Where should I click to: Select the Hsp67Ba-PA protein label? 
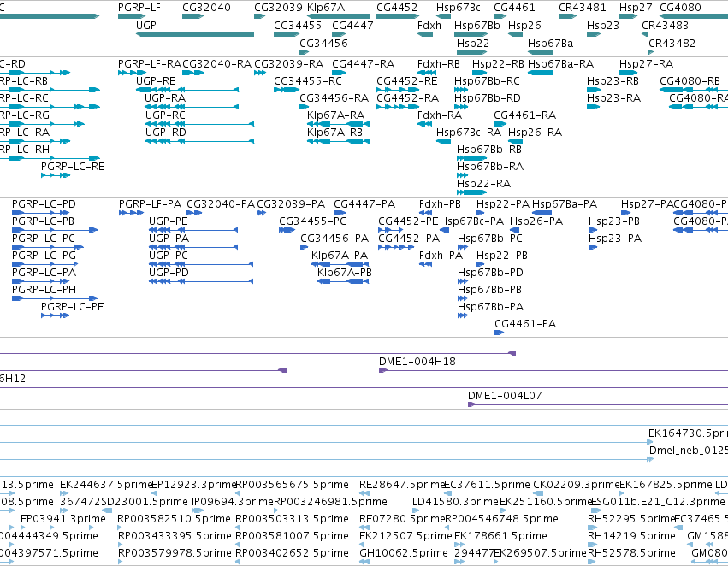point(565,204)
